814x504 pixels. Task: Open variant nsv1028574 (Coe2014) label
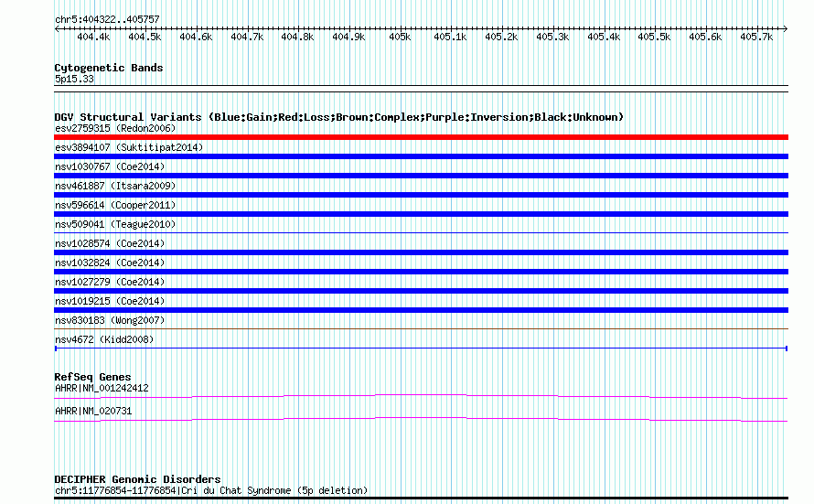click(110, 243)
